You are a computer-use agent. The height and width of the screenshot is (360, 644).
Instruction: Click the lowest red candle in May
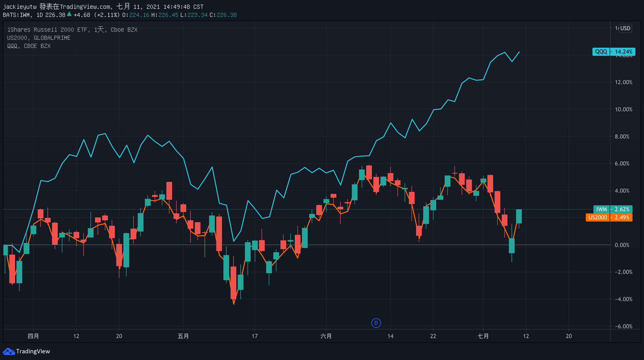coord(233,282)
